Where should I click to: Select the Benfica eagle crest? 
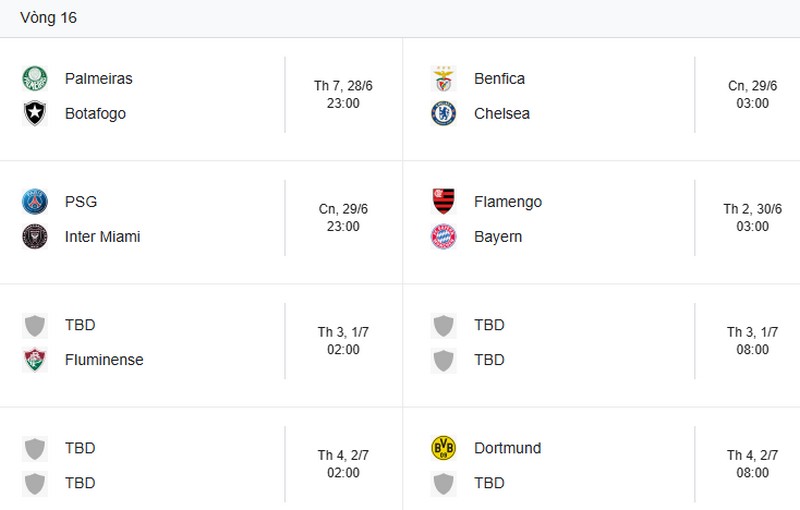point(443,79)
